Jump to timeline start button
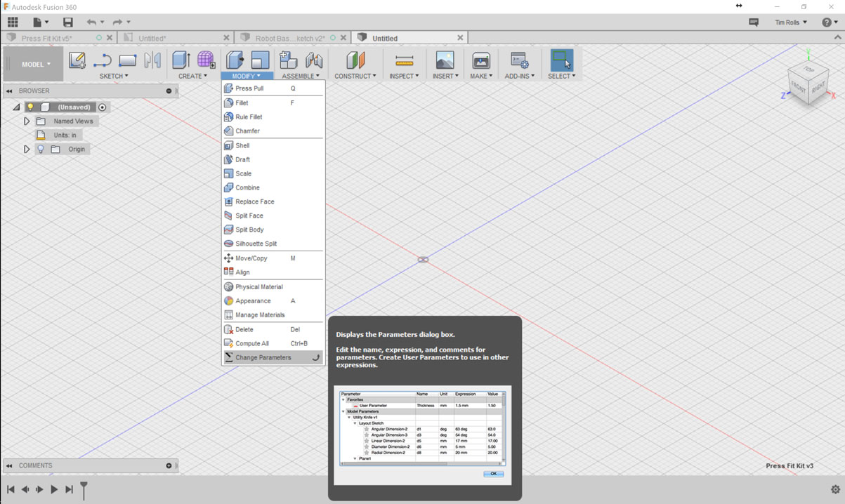The image size is (845, 504). [x=11, y=489]
